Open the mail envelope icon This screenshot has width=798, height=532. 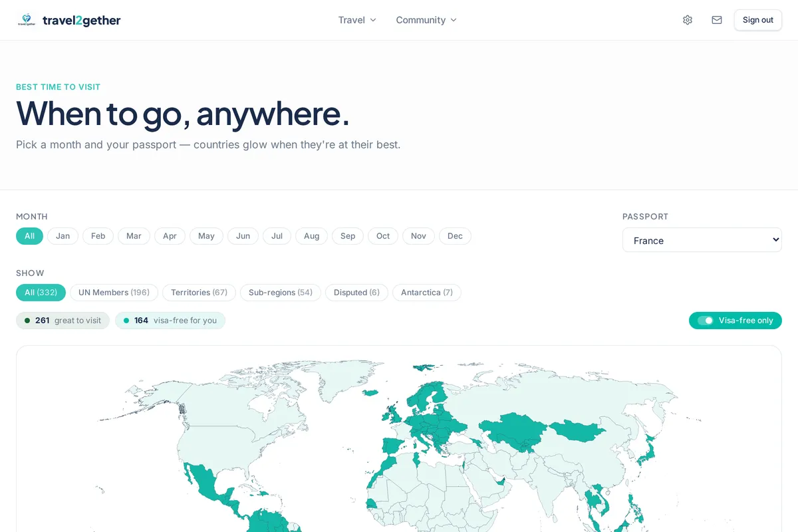point(717,20)
